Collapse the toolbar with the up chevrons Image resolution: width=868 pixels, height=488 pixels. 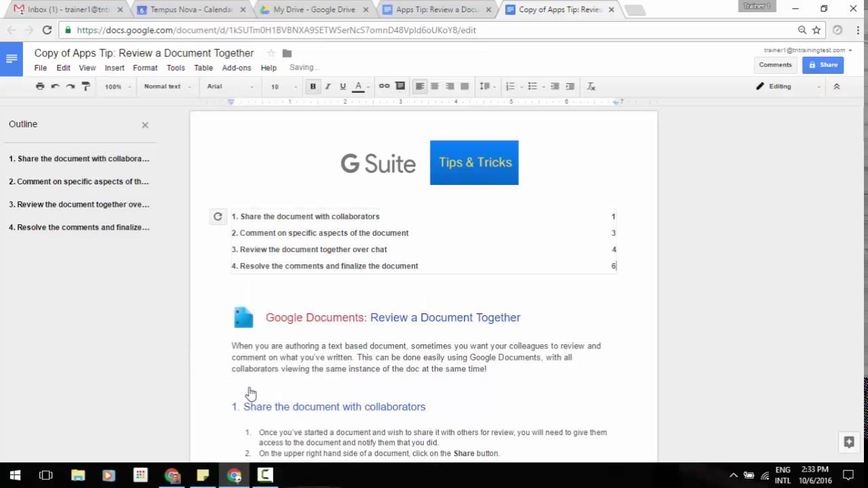(x=837, y=86)
